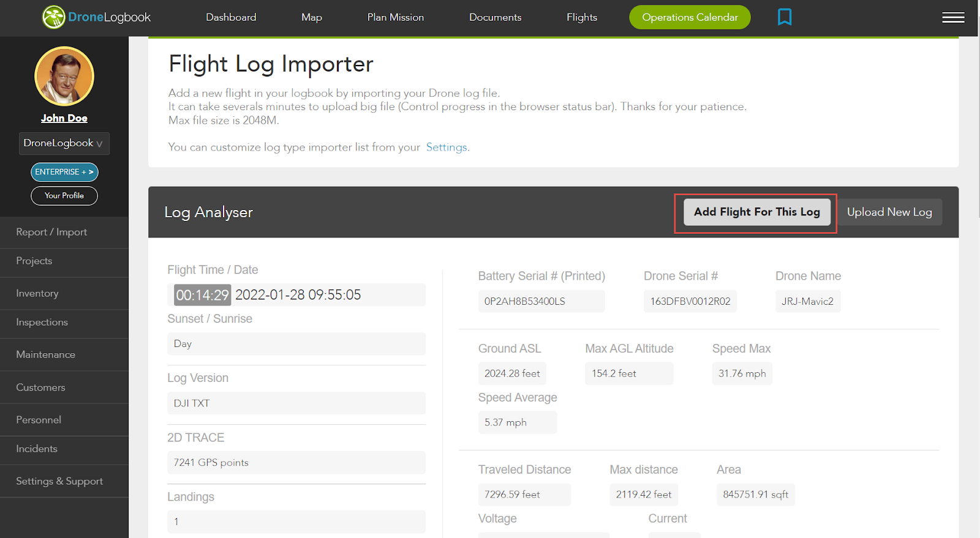Screen dimensions: 980x538
Task: Open Customers in the sidebar
Action: pyautogui.click(x=64, y=387)
